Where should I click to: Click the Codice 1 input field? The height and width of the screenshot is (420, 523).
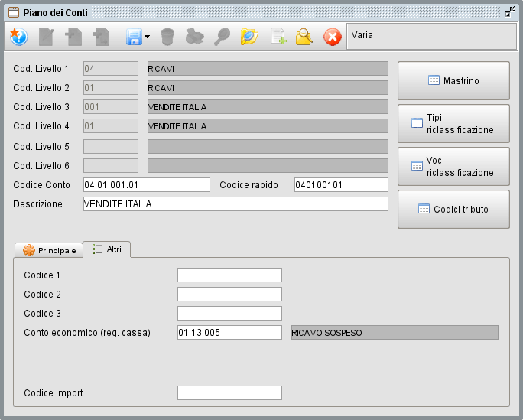[230, 275]
